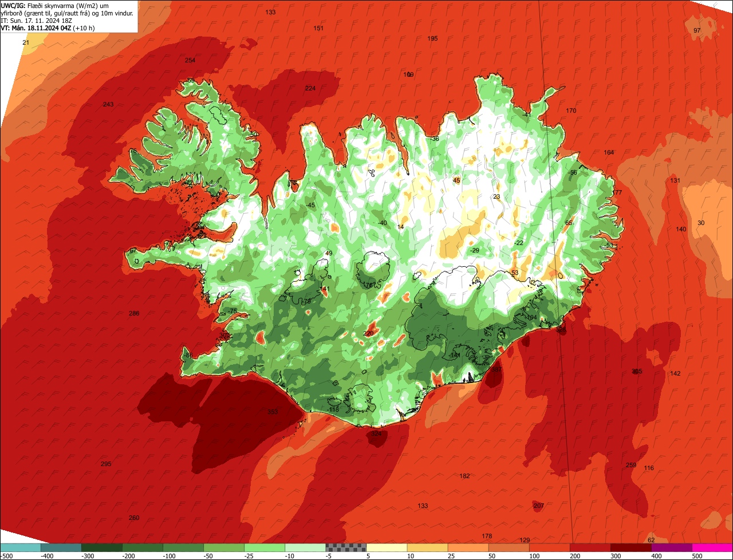Click the light teal legend swatch above -500

point(20,547)
